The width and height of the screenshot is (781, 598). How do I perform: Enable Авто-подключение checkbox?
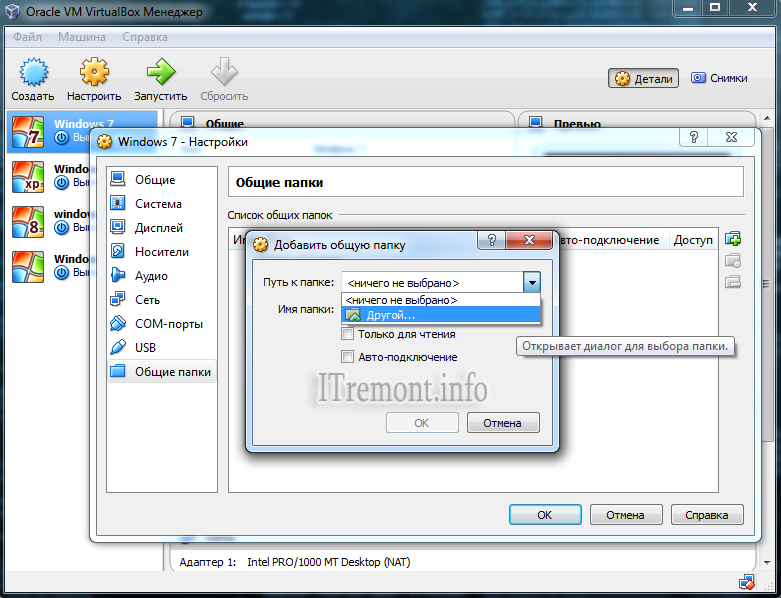tap(347, 357)
